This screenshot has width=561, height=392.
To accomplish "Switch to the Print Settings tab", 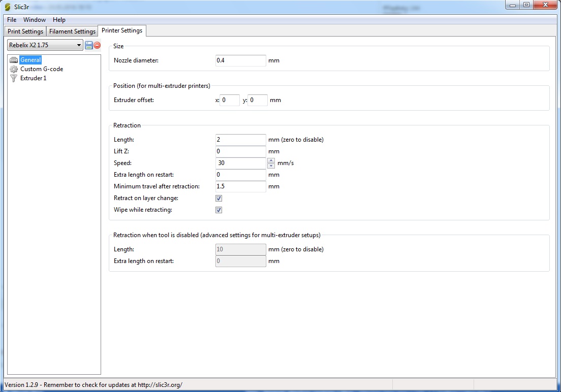I will click(25, 31).
